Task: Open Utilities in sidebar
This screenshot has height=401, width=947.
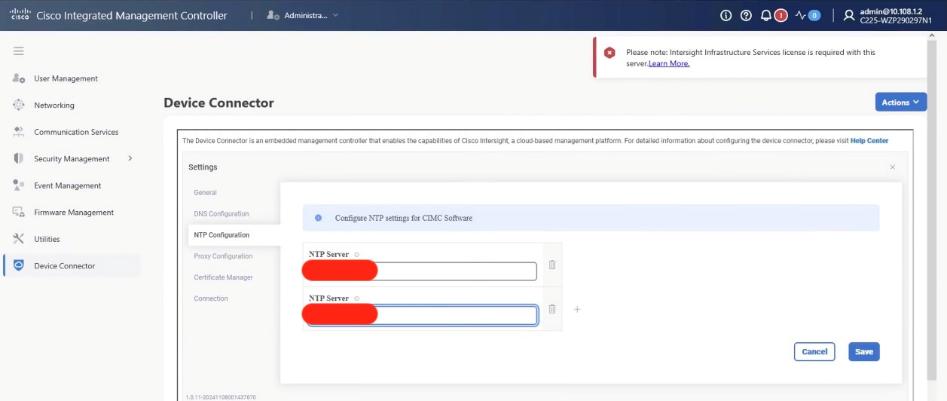Action: (47, 239)
